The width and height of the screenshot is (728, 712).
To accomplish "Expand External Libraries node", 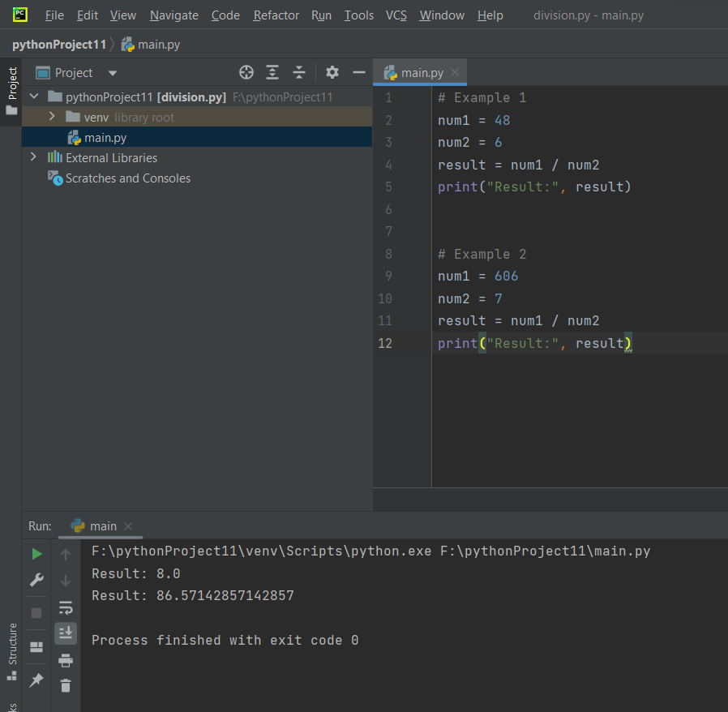I will [x=33, y=157].
